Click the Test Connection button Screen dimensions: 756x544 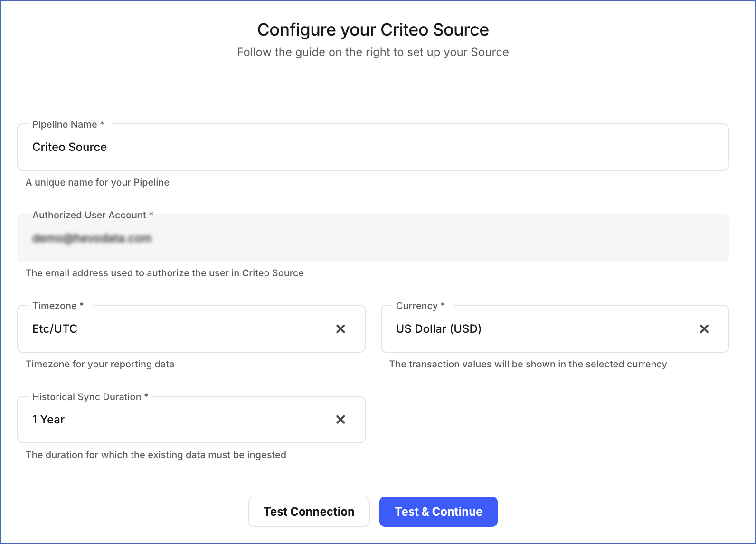point(309,512)
